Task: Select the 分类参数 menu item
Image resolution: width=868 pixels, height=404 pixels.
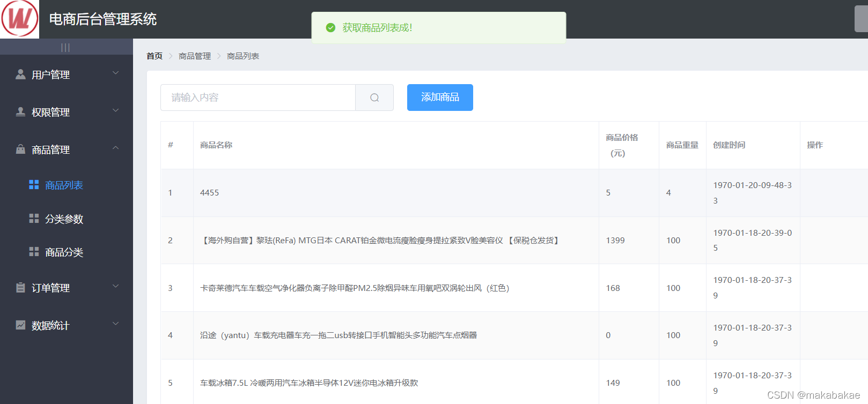Action: tap(67, 219)
